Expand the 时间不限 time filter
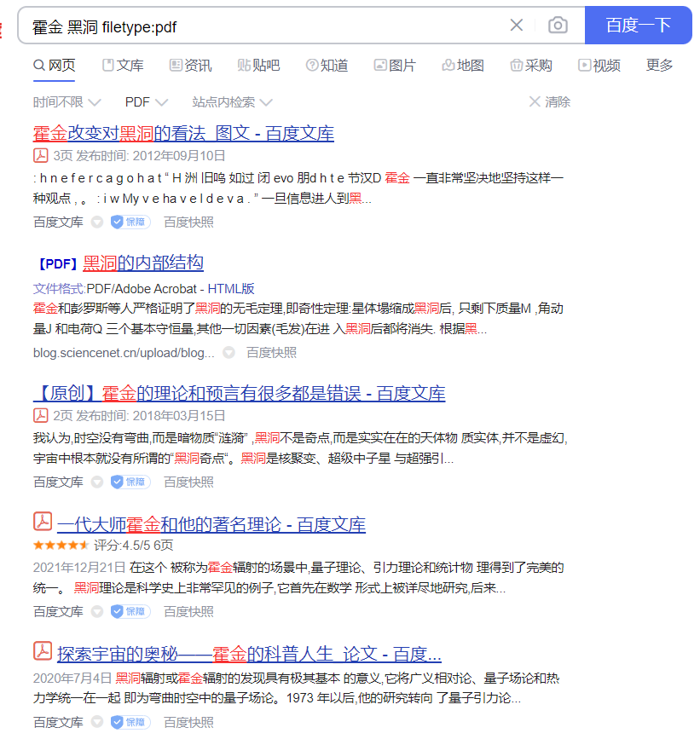The image size is (700, 745). 67,102
